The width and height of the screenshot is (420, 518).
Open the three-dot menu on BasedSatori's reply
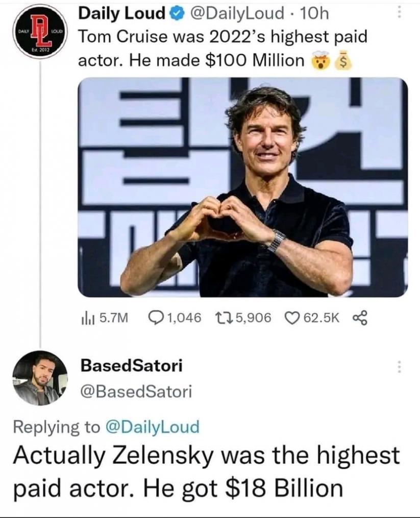[399, 366]
